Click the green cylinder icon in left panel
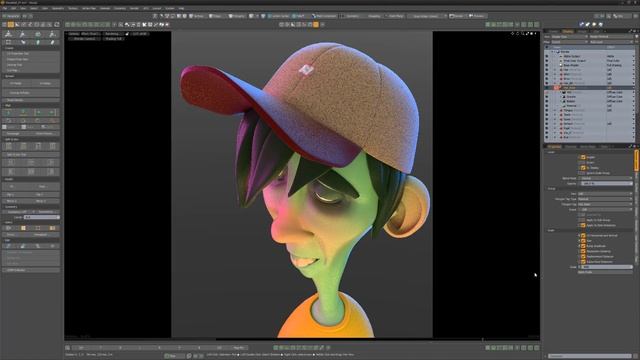The height and width of the screenshot is (360, 640). [38, 42]
